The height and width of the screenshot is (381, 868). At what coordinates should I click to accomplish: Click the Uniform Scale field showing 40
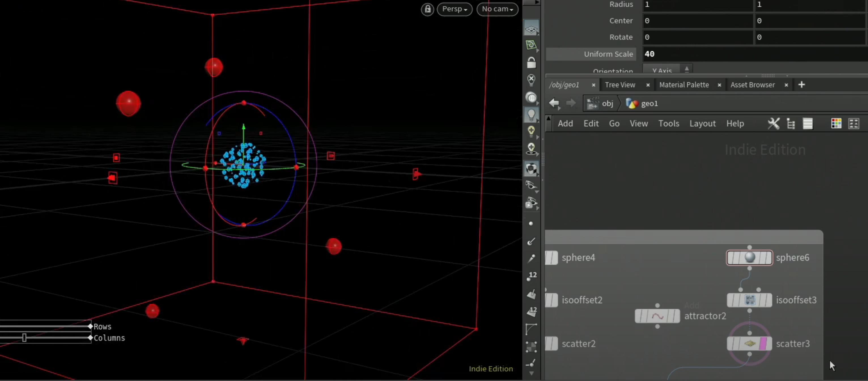click(755, 54)
